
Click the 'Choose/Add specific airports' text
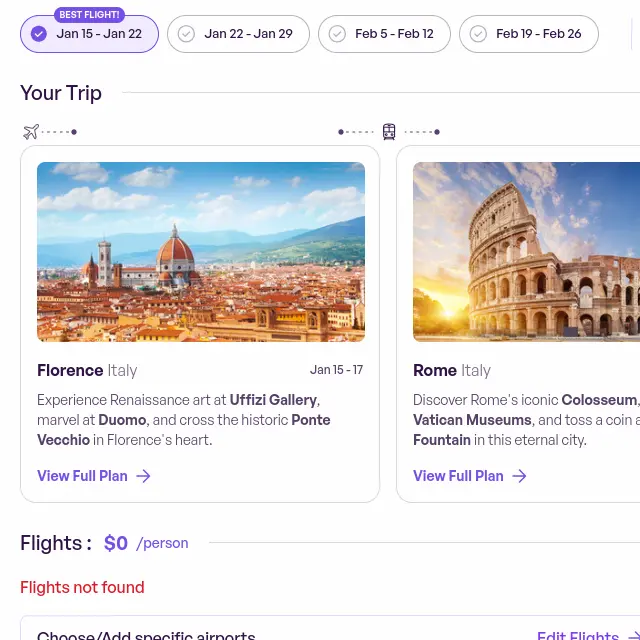[146, 635]
